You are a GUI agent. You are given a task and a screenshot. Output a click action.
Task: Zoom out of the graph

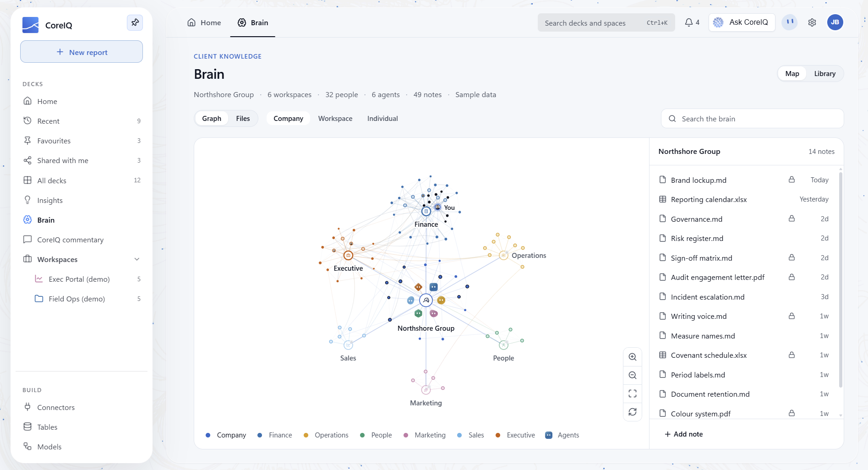[x=633, y=375]
